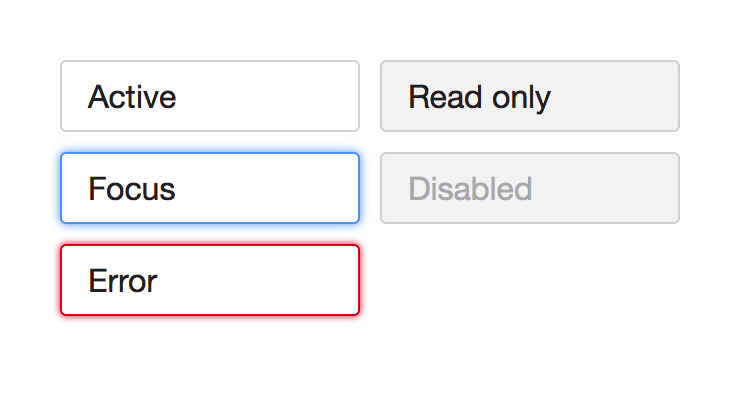740x404 pixels.
Task: Click the faded 'Disabled' text
Action: pos(470,189)
